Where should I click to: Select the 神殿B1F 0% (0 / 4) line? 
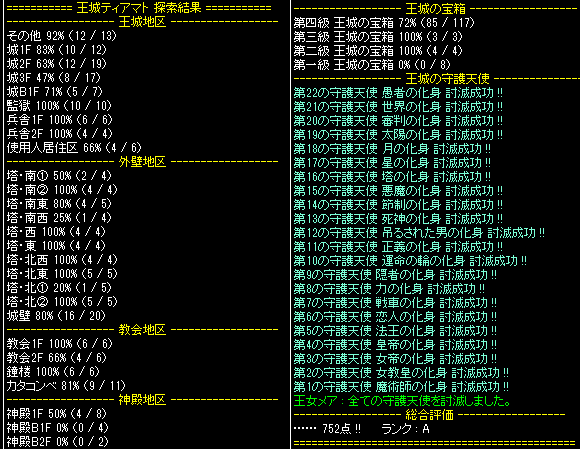pyautogui.click(x=57, y=428)
